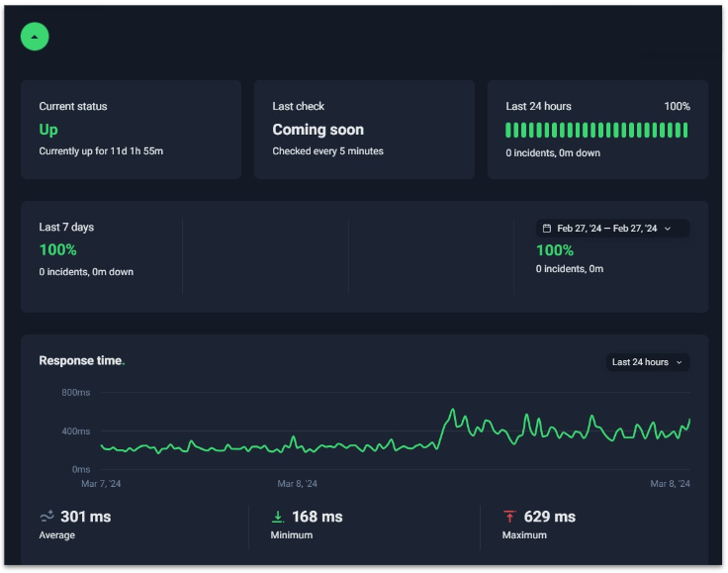This screenshot has width=728, height=573.
Task: Click '0 incidents, 0m' under date range
Action: point(570,269)
